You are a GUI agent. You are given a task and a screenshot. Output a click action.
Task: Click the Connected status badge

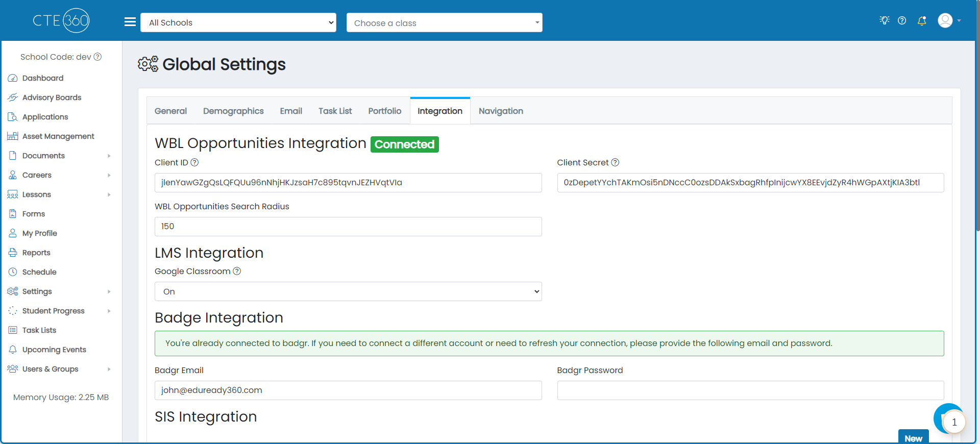405,144
